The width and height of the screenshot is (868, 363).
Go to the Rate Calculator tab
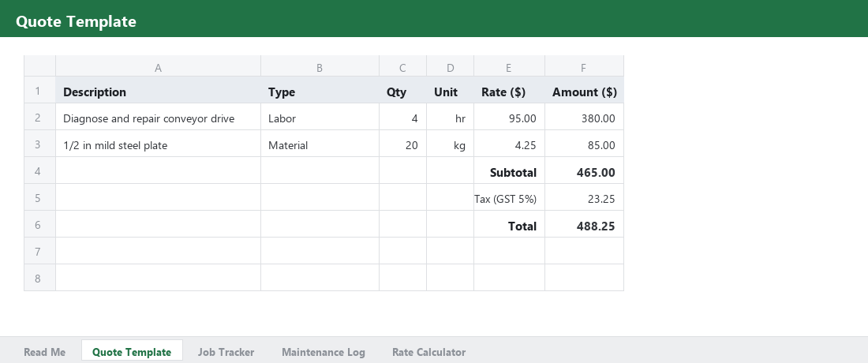coord(428,352)
